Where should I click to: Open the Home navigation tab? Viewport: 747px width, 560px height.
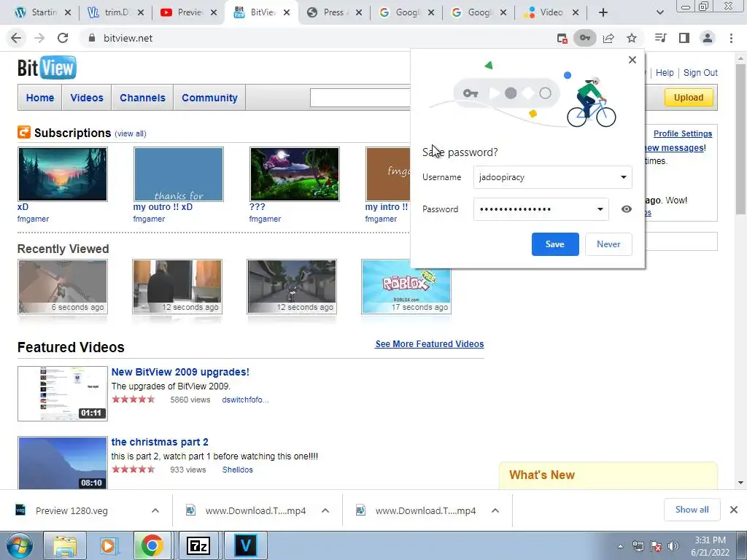tap(40, 98)
